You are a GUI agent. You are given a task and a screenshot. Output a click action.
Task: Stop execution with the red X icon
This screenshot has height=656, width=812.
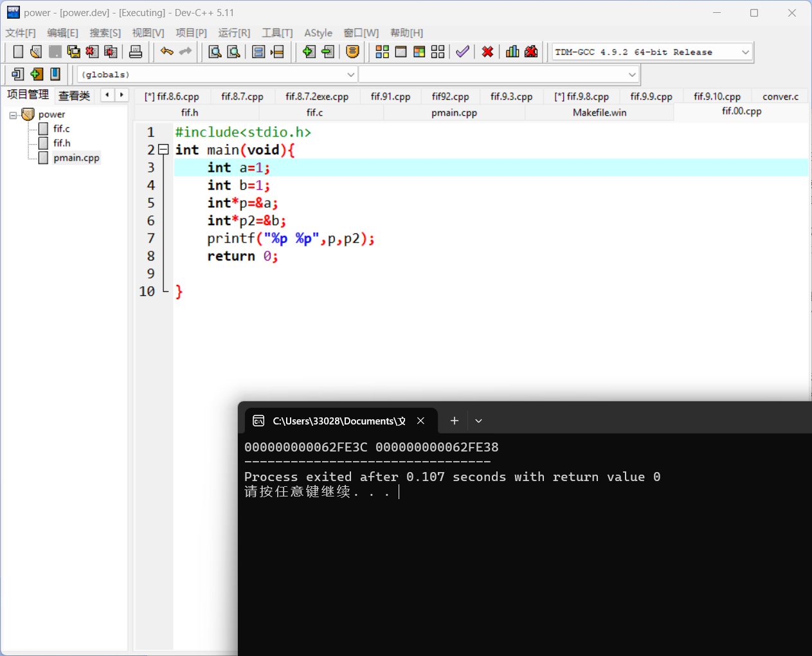[x=488, y=52]
